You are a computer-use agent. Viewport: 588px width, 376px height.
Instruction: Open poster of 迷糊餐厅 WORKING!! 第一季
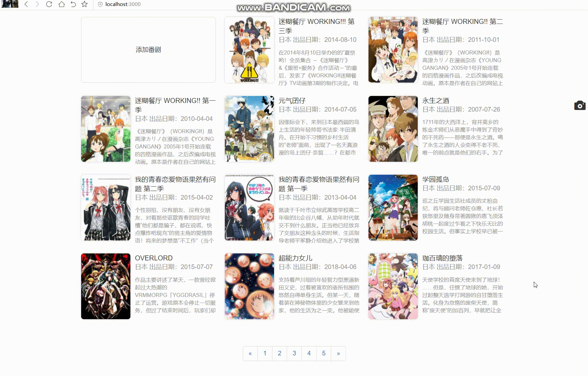(x=106, y=129)
